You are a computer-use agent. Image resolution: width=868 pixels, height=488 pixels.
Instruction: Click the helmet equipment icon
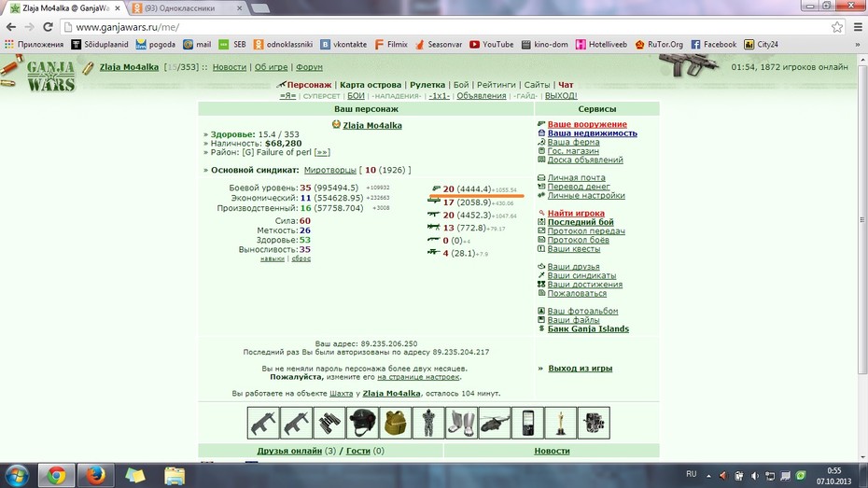(x=362, y=423)
